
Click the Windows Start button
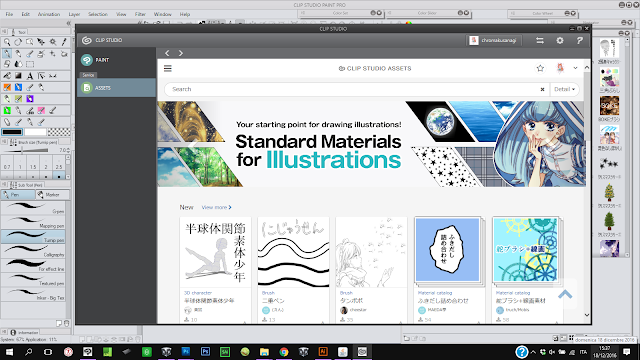tap(9, 352)
